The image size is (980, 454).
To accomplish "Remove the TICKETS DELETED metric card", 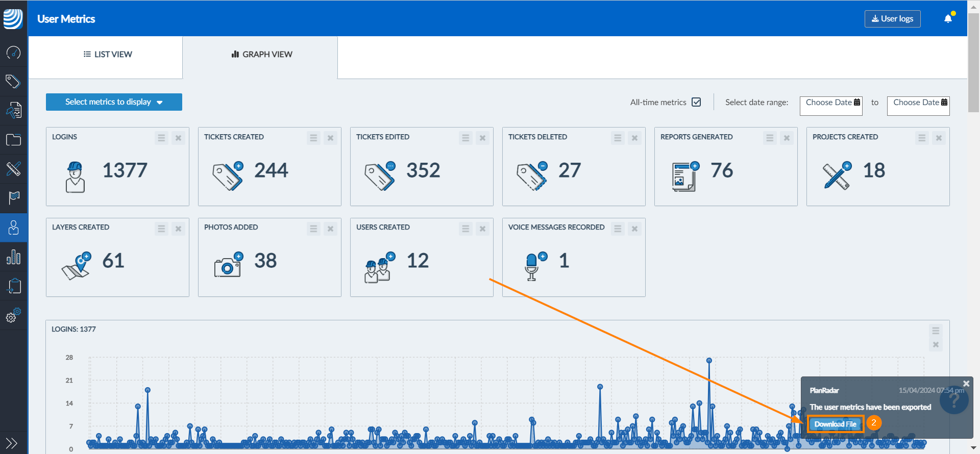I will (634, 138).
